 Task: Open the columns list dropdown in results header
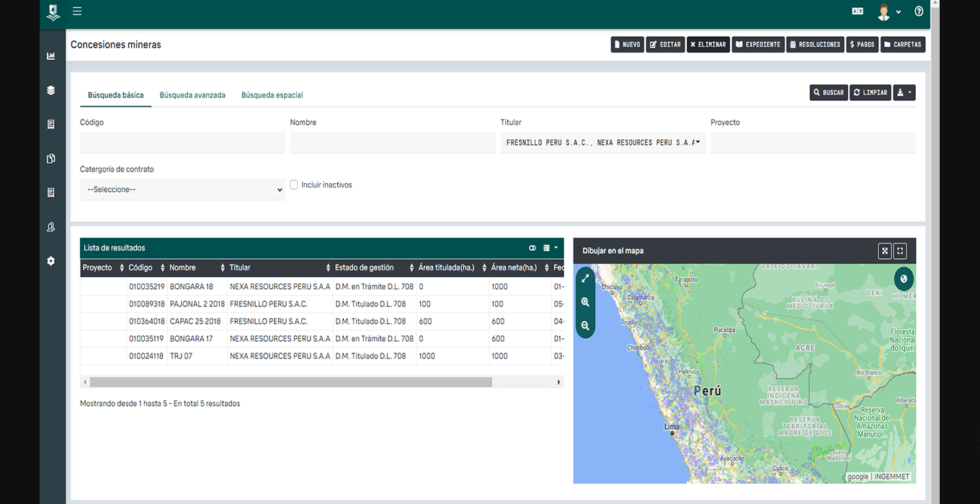(551, 248)
